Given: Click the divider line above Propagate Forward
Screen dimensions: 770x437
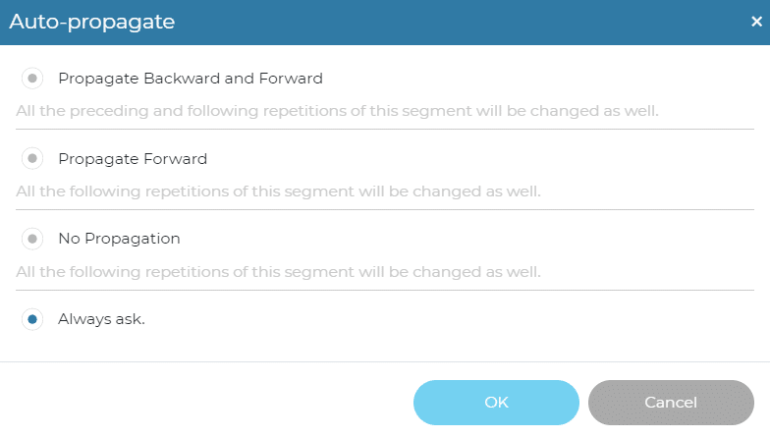Looking at the screenshot, I should pyautogui.click(x=385, y=129).
